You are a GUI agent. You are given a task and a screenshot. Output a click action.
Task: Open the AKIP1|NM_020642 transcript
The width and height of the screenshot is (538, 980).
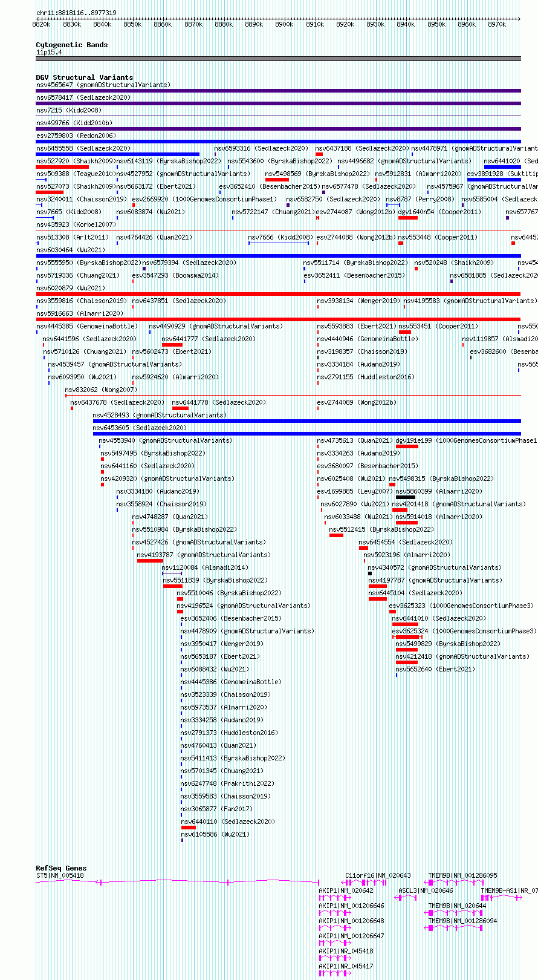(335, 897)
